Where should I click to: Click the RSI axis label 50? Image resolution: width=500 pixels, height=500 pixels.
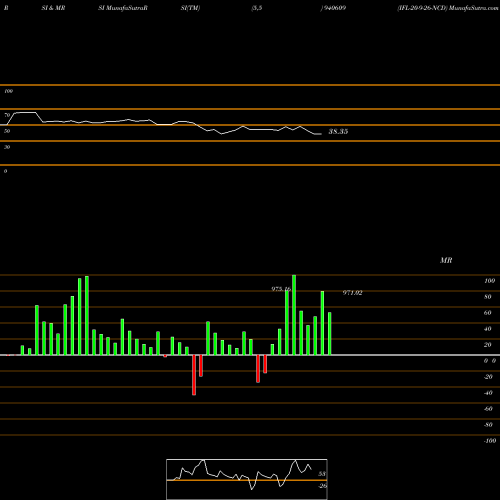7,131
